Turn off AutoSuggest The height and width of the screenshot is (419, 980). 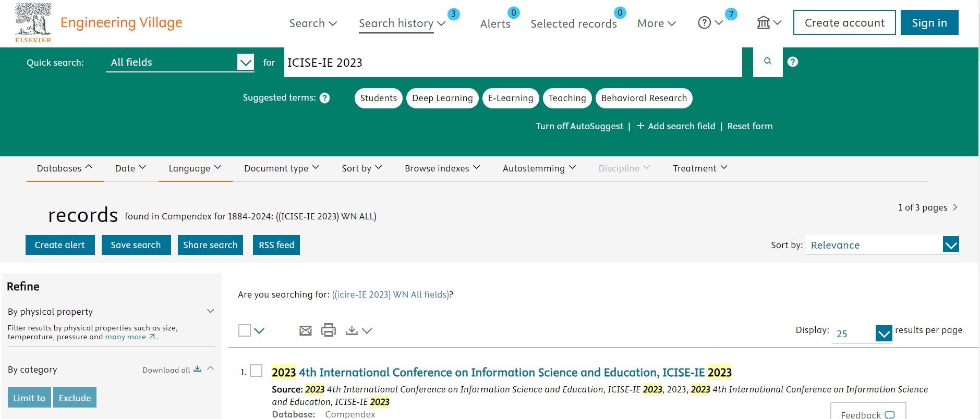click(x=579, y=126)
